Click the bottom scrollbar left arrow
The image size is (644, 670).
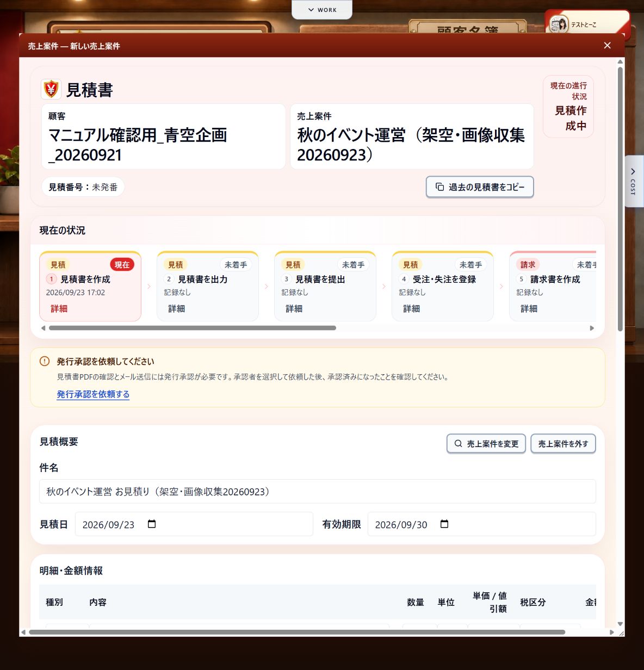coord(23,632)
